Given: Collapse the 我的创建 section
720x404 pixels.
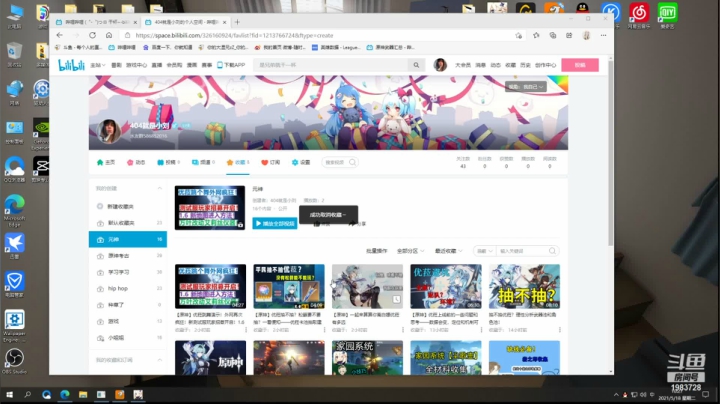Looking at the screenshot, I should (x=159, y=188).
